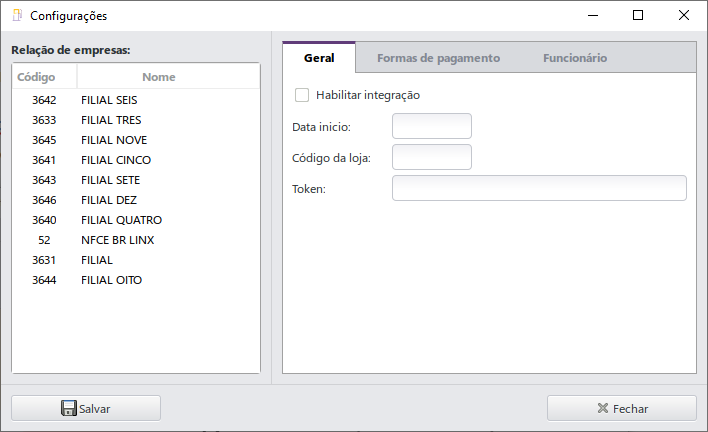Click into the Token text field

[x=539, y=188]
